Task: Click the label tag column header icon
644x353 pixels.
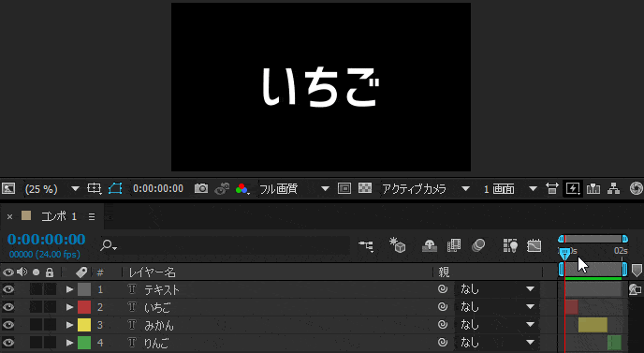Action: point(81,272)
